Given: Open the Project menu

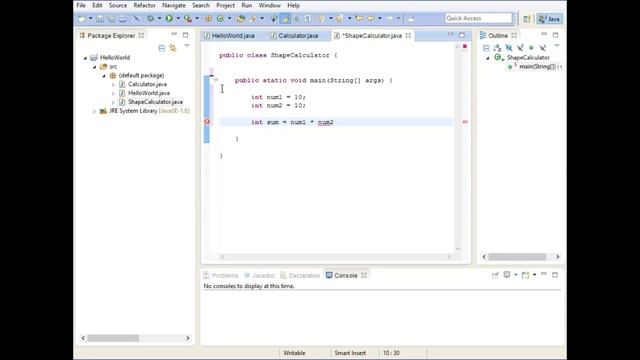Looking at the screenshot, I should [225, 5].
